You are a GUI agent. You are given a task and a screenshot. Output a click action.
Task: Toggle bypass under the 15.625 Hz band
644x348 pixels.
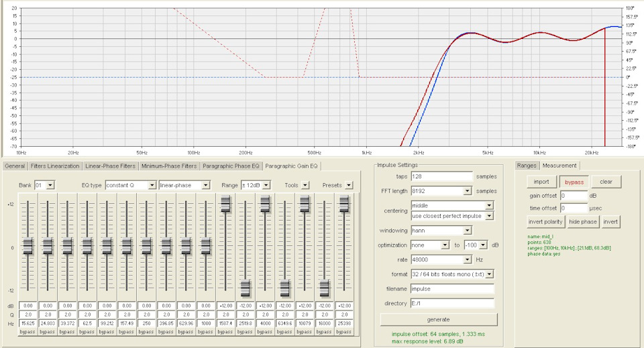click(27, 332)
